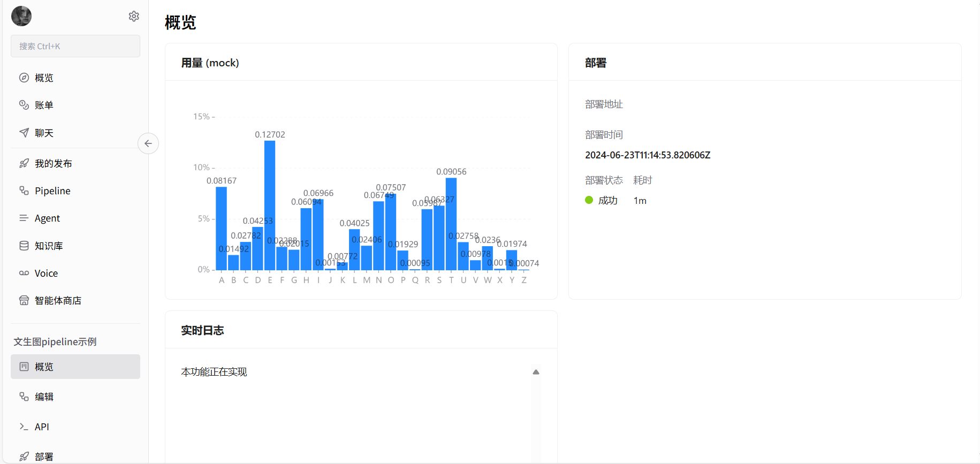Viewport: 980px width, 464px height.
Task: Click the 聊天 paper plane icon
Action: point(24,133)
